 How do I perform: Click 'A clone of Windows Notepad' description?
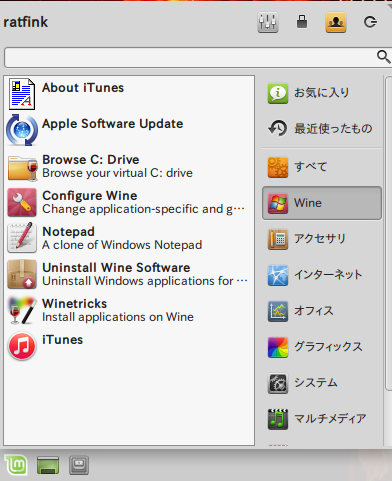(x=122, y=245)
